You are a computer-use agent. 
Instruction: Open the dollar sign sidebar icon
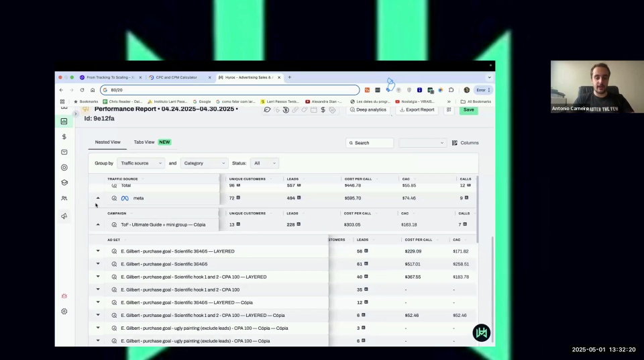[64, 136]
